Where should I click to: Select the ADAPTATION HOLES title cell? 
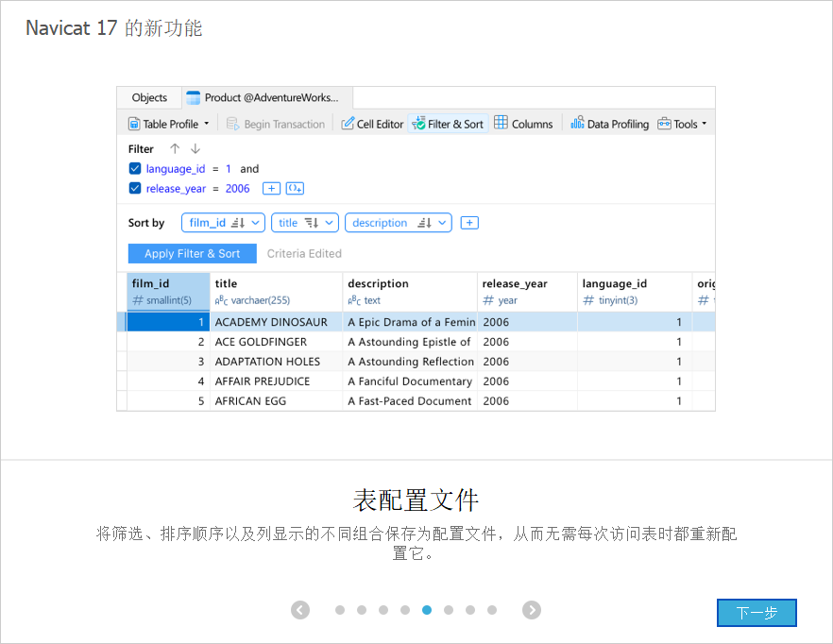coord(276,362)
